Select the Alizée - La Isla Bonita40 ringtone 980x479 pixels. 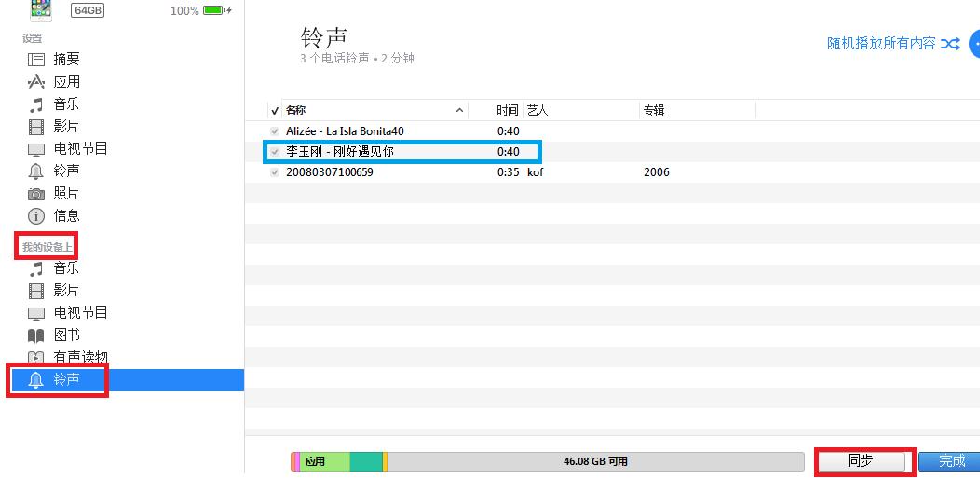(x=345, y=131)
